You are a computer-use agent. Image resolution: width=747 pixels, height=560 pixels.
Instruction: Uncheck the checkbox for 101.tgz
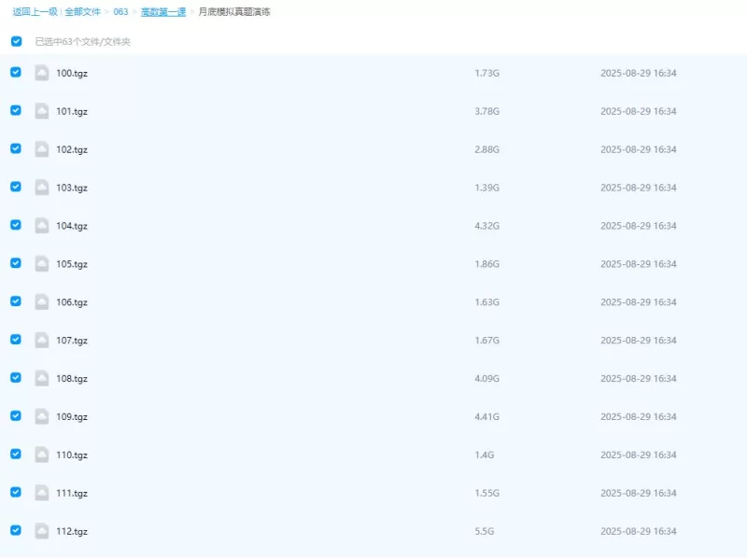coord(16,110)
